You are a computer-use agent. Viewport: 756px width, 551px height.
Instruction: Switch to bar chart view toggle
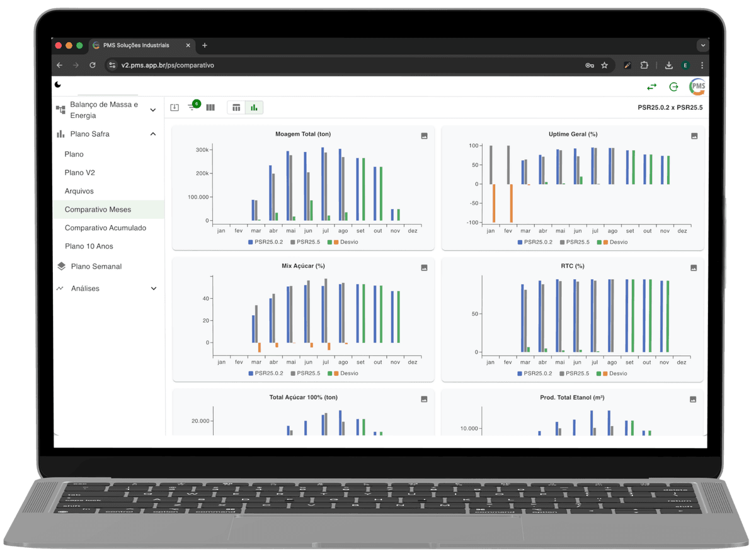point(254,108)
